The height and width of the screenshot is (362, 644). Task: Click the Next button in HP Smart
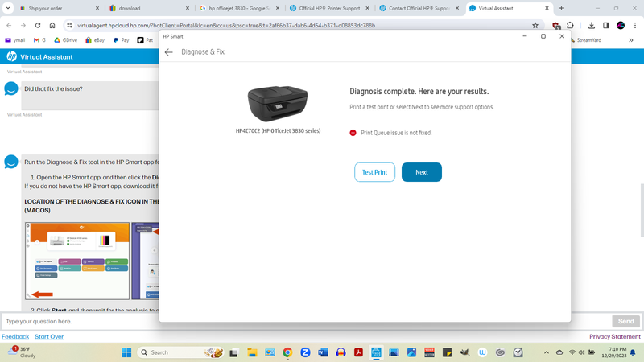421,172
